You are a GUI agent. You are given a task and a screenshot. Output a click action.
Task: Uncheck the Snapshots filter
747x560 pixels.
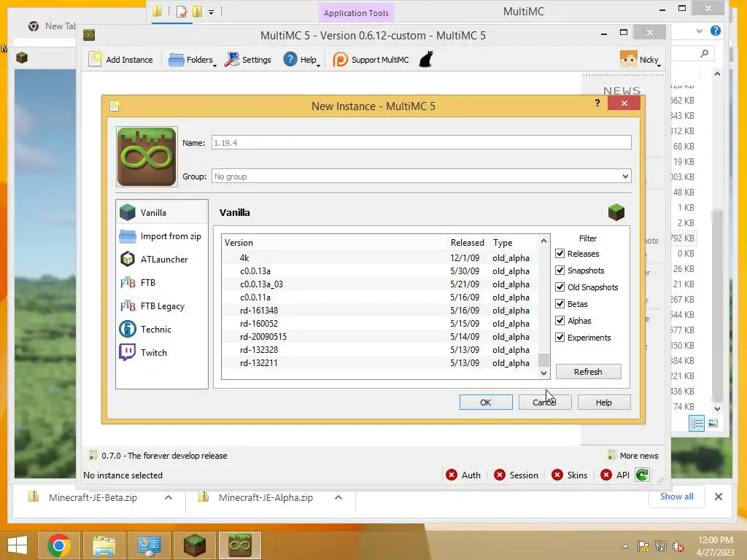tap(560, 270)
